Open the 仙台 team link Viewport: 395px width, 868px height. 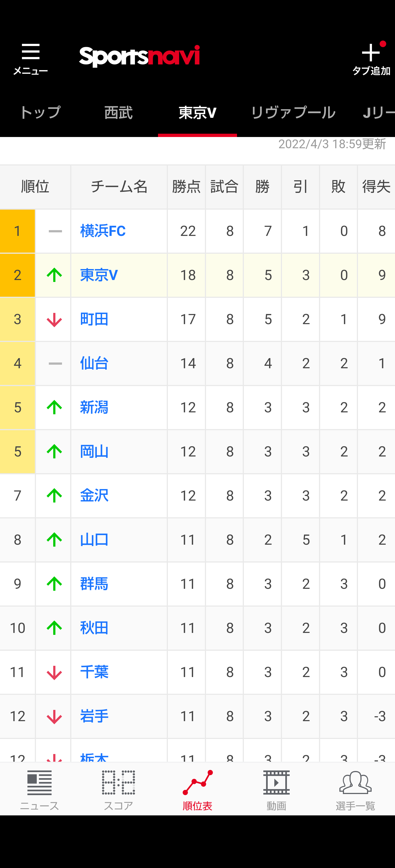coord(94,363)
